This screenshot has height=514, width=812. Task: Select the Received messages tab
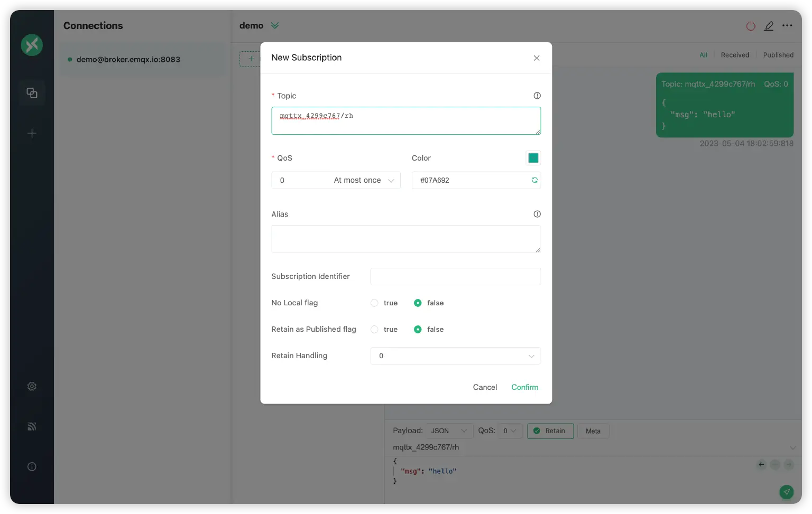click(x=735, y=54)
